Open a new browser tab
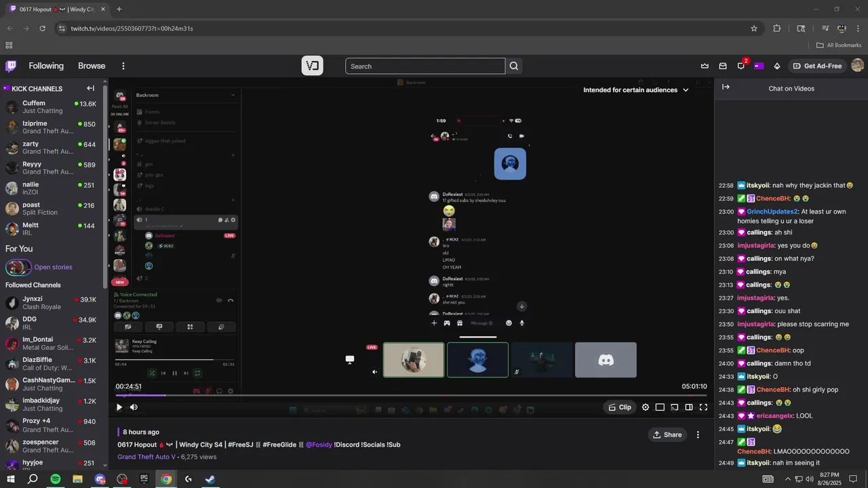Image resolution: width=868 pixels, height=488 pixels. (x=119, y=9)
